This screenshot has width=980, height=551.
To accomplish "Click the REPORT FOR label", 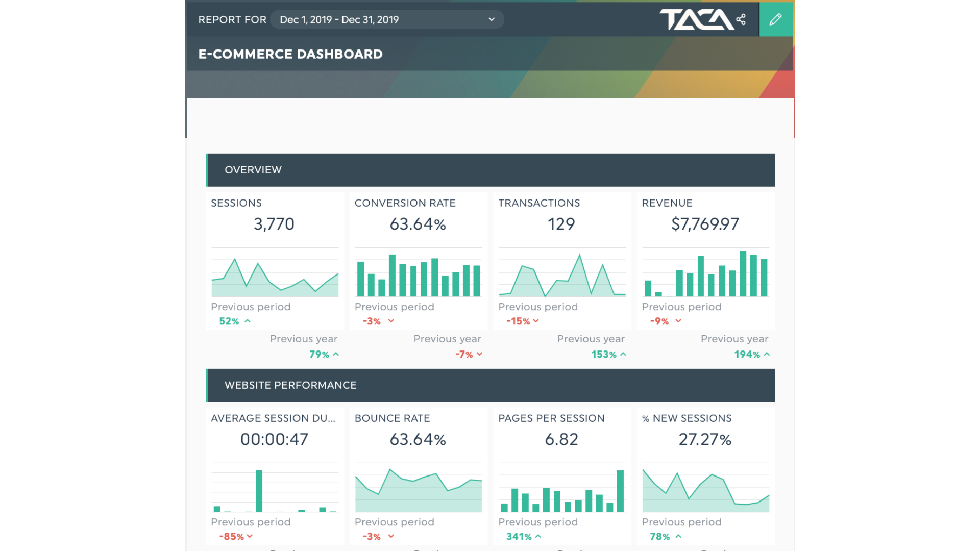I will click(x=232, y=20).
